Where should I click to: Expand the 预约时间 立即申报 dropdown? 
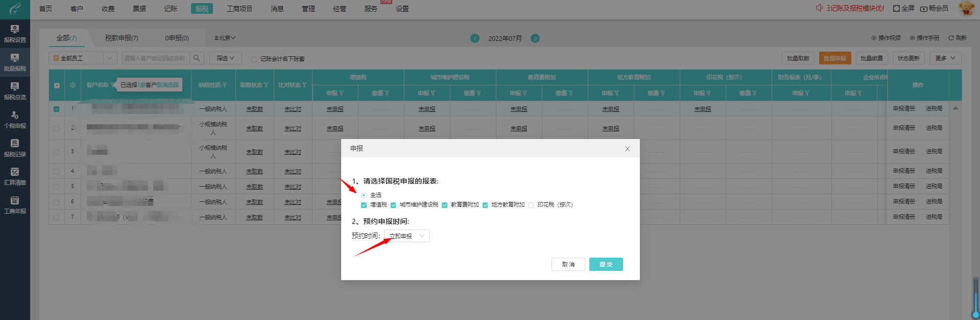pyautogui.click(x=407, y=236)
